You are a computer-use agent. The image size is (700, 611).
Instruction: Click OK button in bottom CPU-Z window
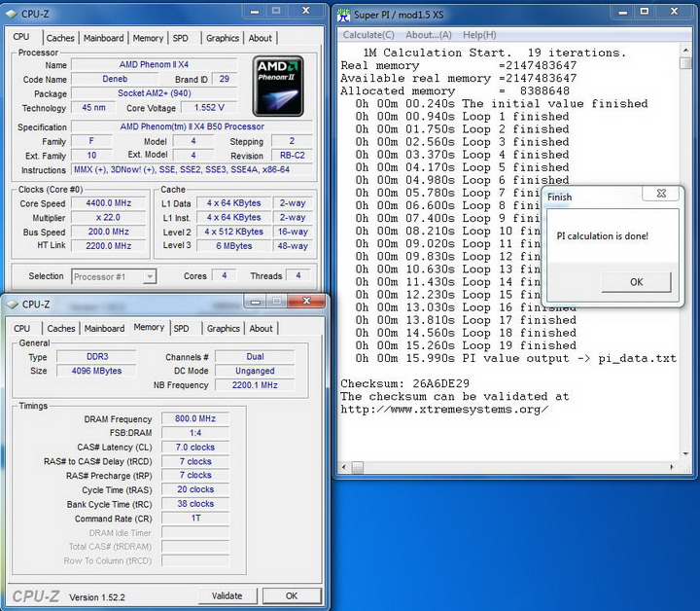pos(292,595)
